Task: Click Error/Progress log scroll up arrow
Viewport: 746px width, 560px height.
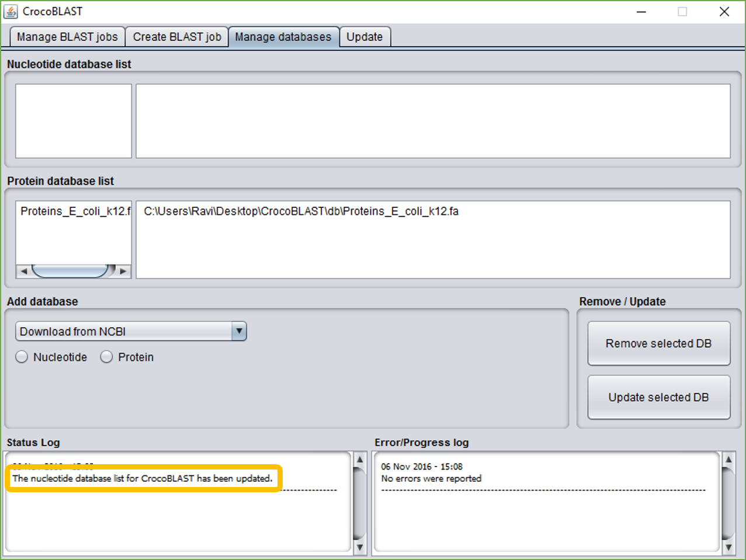Action: coord(728,460)
